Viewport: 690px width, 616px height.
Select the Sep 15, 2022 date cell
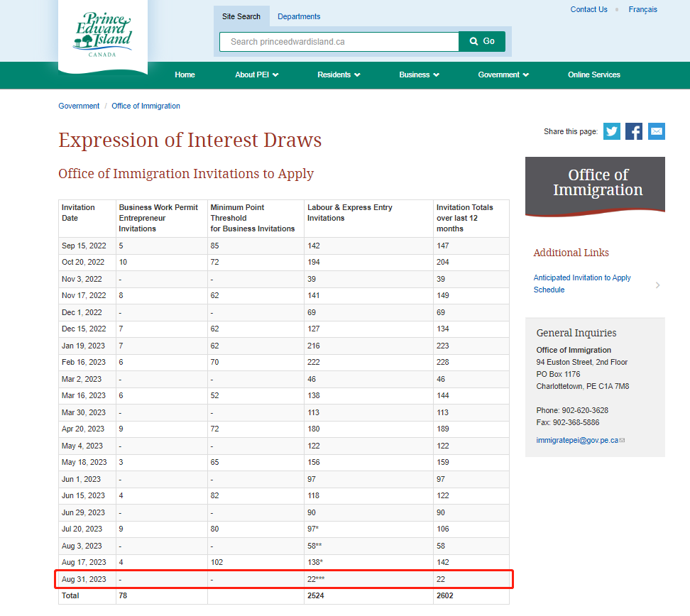[x=87, y=246]
